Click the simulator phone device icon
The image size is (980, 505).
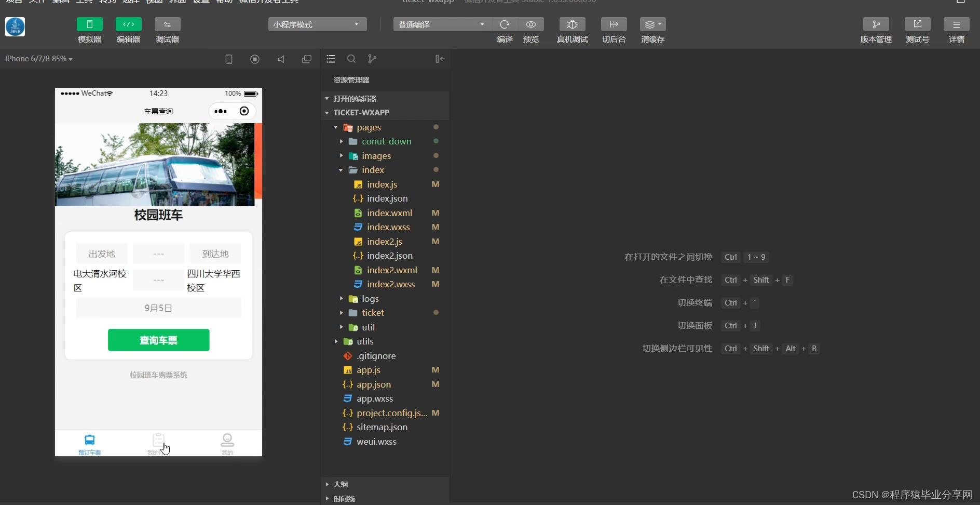(x=229, y=59)
